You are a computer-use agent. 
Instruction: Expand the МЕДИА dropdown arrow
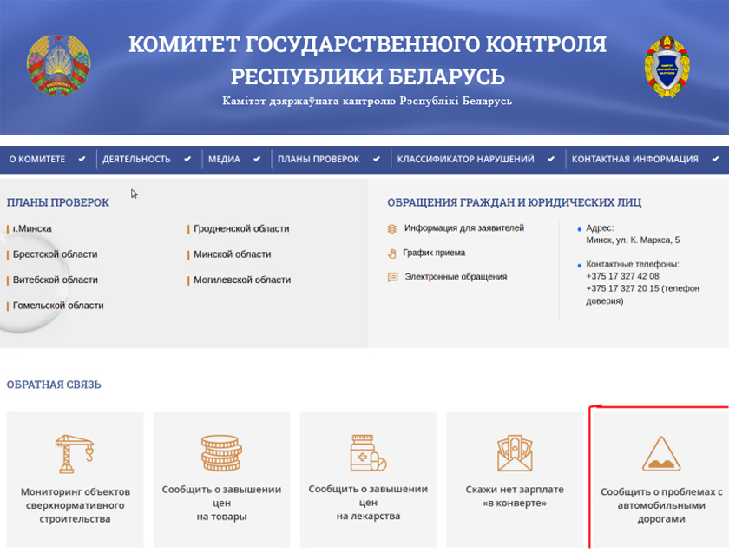click(258, 160)
